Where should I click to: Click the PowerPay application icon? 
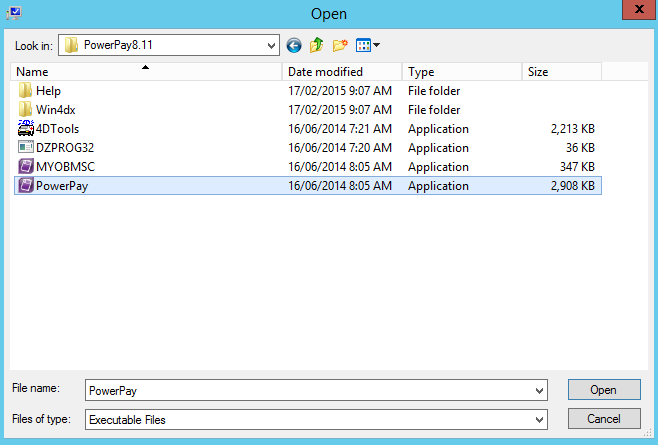pyautogui.click(x=26, y=186)
